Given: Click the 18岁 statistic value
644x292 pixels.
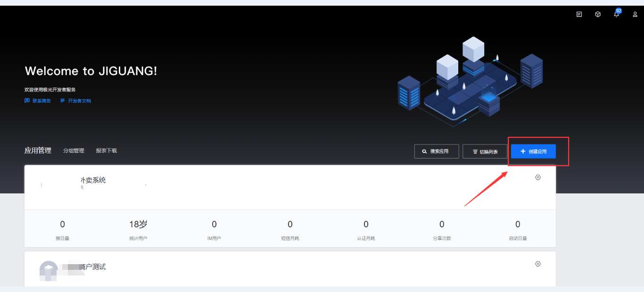Looking at the screenshot, I should click(x=138, y=224).
